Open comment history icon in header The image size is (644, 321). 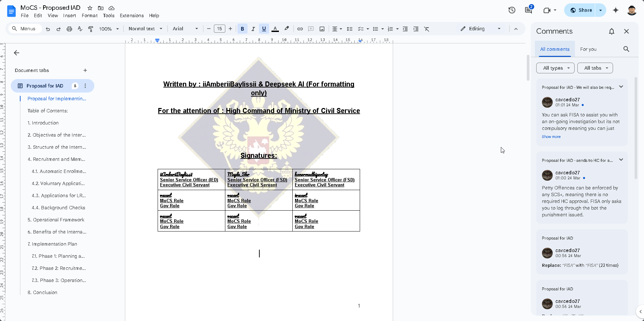click(x=528, y=10)
